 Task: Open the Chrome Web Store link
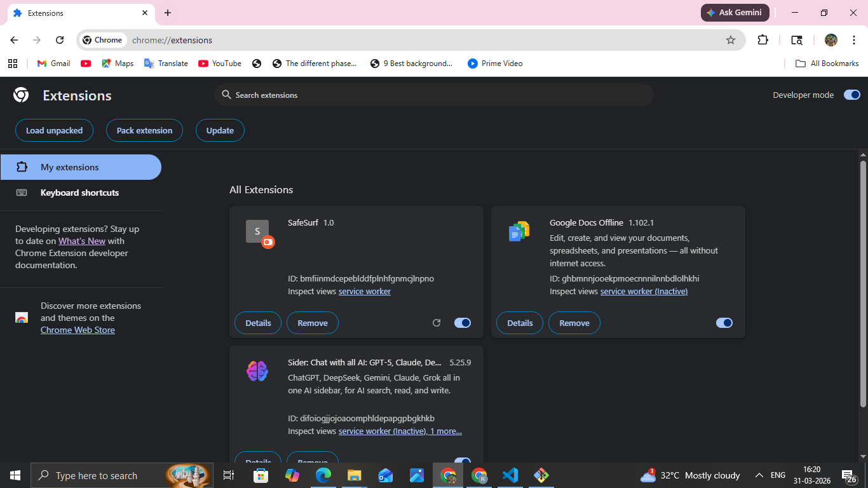pyautogui.click(x=78, y=330)
